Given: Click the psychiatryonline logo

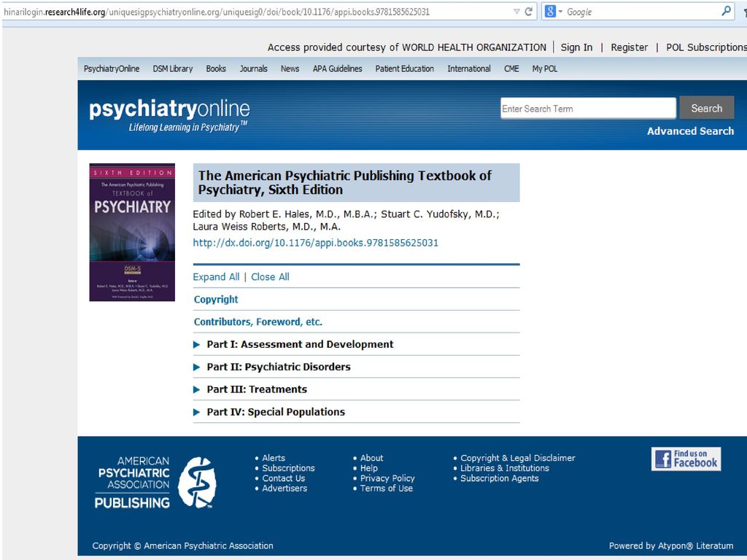Looking at the screenshot, I should click(169, 115).
